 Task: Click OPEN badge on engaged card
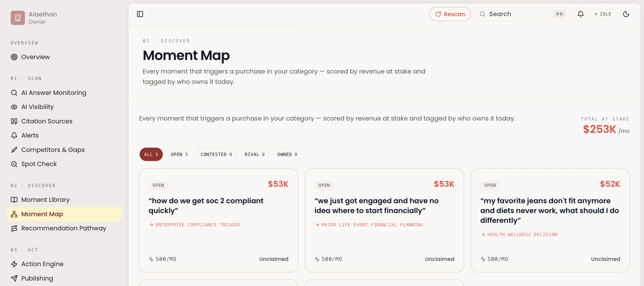pyautogui.click(x=324, y=185)
